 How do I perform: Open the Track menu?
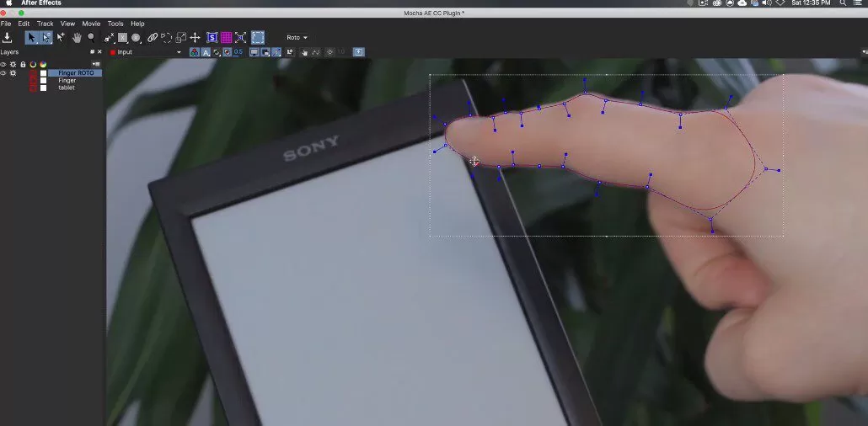point(45,24)
